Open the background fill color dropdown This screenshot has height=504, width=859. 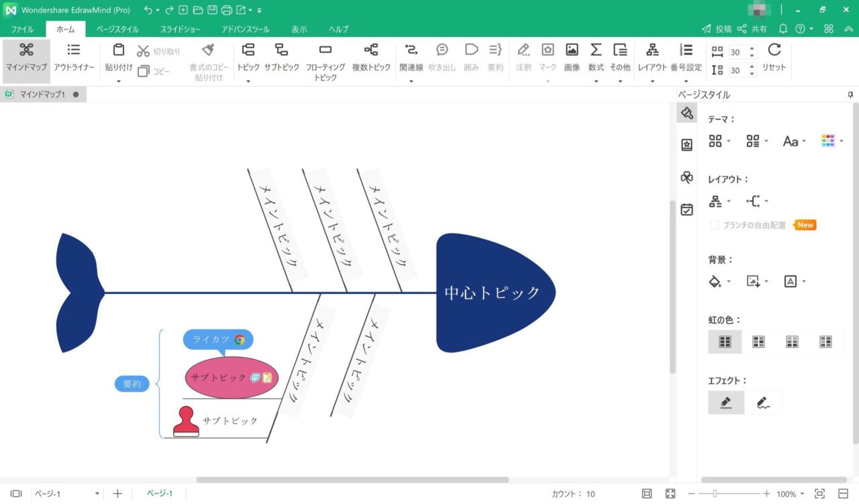[720, 282]
